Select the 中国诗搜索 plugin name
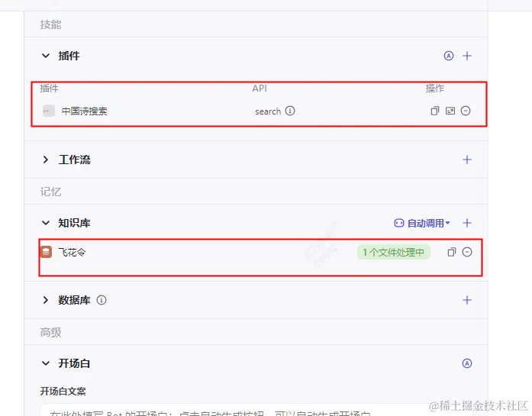The width and height of the screenshot is (532, 416). click(x=85, y=111)
